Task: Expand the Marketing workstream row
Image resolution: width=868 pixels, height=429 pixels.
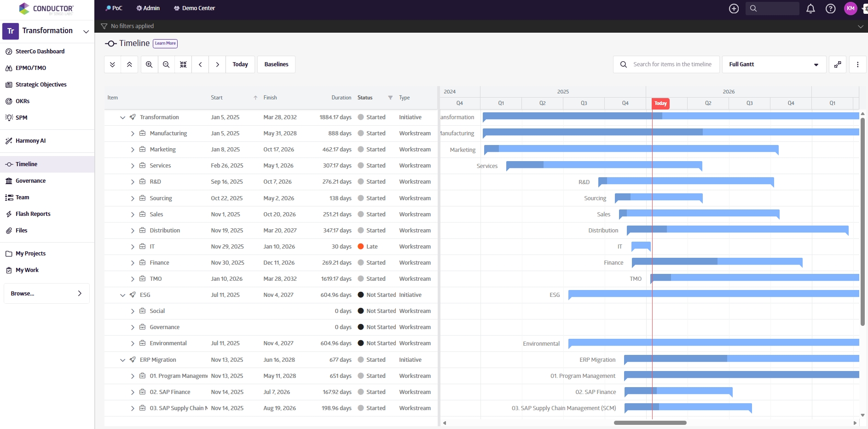Action: (133, 150)
